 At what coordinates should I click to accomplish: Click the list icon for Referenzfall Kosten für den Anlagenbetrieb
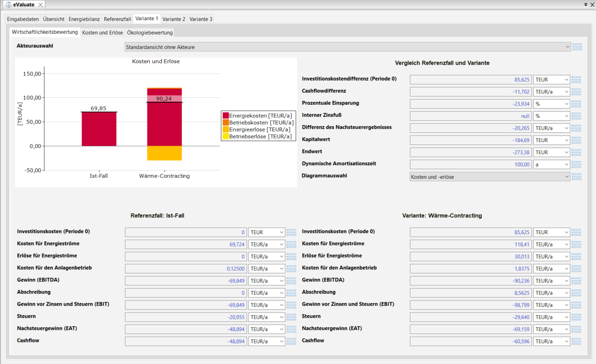[291, 269]
